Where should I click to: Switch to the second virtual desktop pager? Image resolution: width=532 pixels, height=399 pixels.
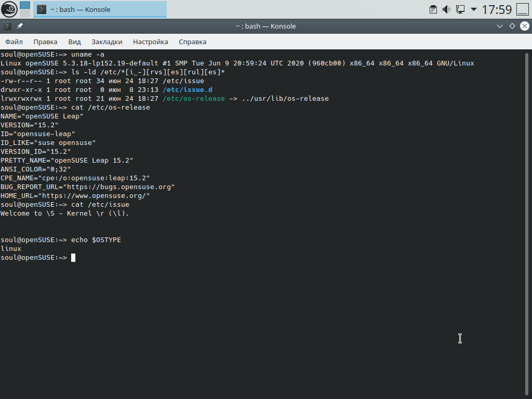point(25,13)
